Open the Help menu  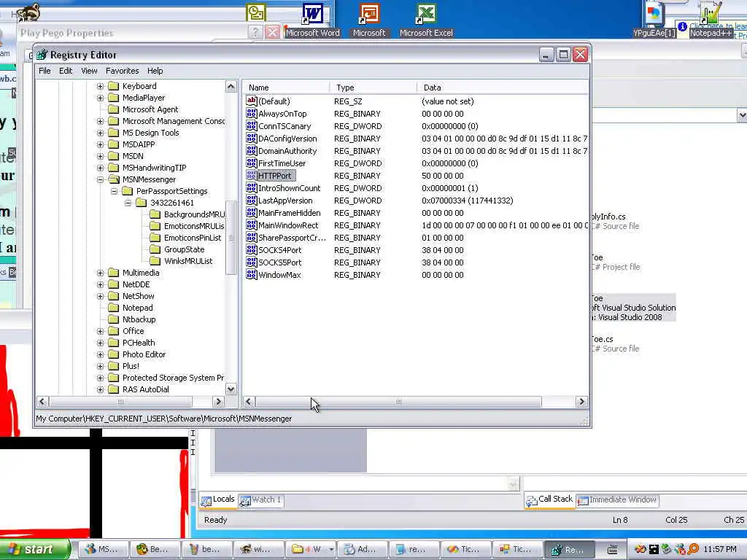click(x=155, y=71)
